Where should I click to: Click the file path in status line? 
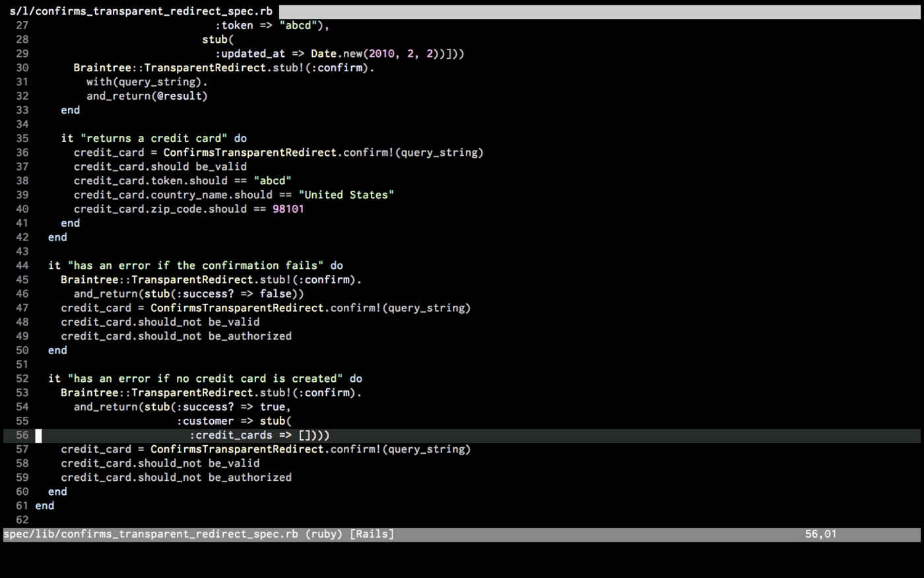click(151, 534)
